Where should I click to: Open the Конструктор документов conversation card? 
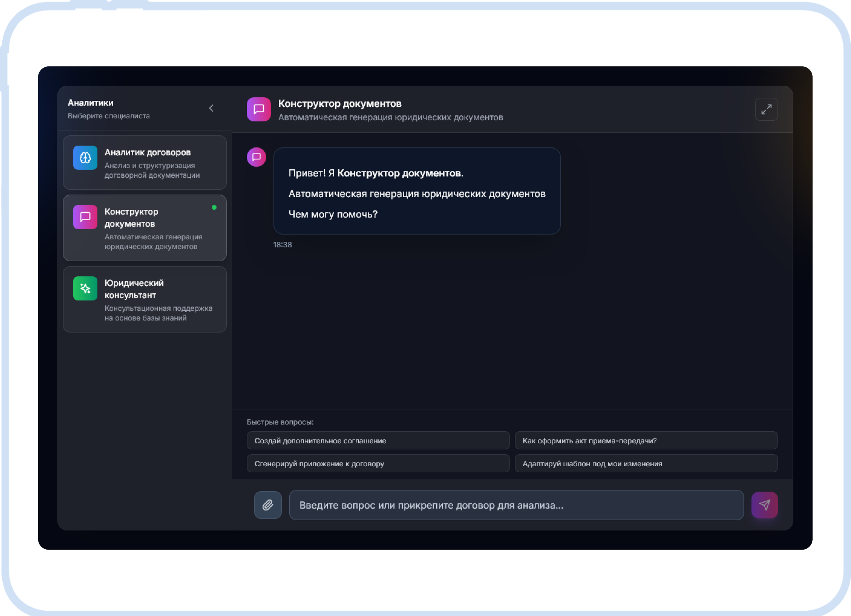click(145, 228)
